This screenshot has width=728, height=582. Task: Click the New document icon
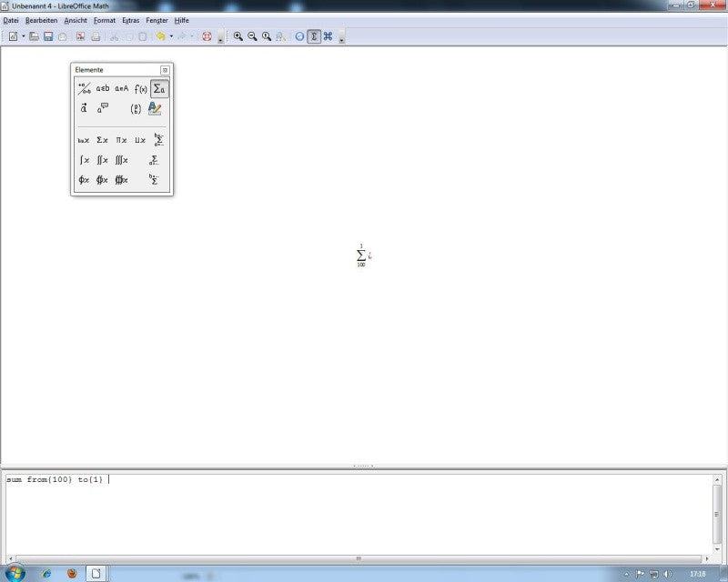[x=13, y=36]
